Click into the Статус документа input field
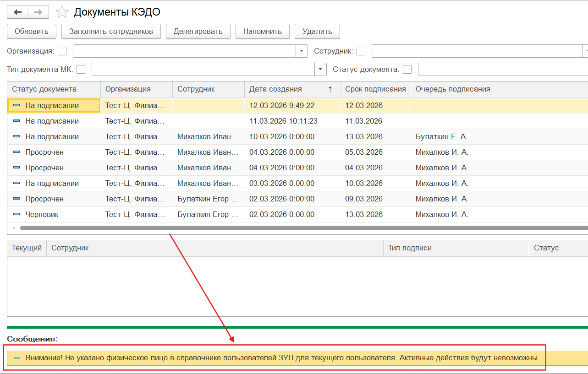 502,70
